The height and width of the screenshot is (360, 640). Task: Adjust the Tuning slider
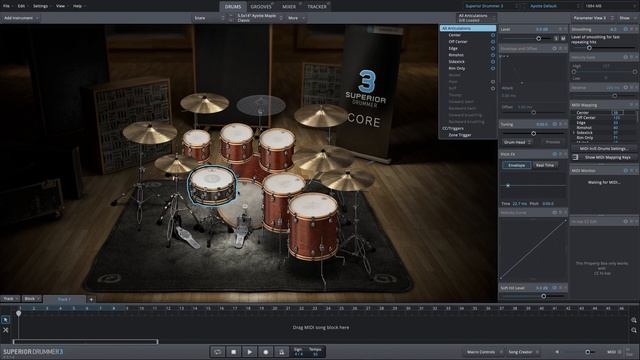(533, 133)
